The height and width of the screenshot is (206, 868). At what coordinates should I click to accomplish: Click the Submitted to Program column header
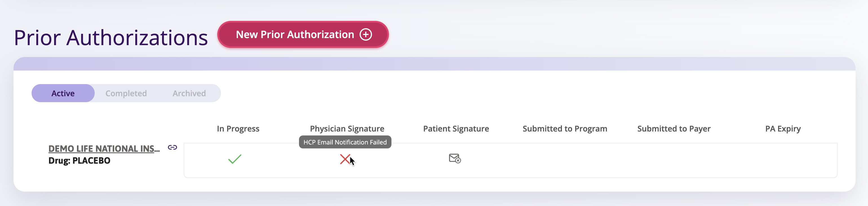tap(565, 129)
